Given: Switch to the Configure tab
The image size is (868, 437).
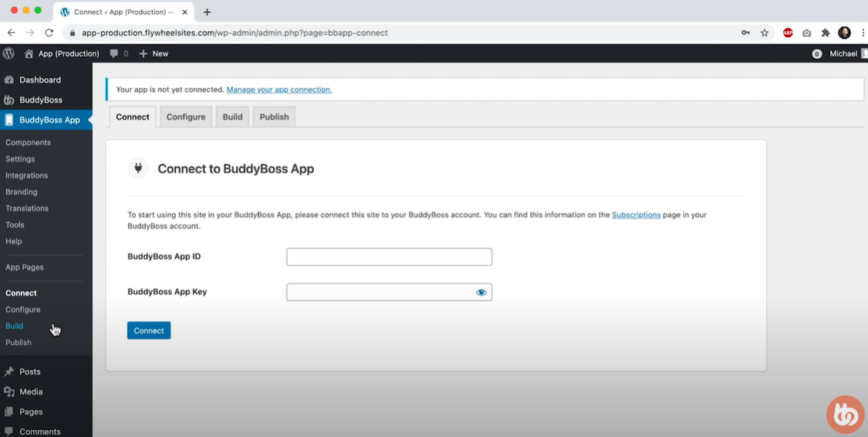Looking at the screenshot, I should [x=186, y=117].
